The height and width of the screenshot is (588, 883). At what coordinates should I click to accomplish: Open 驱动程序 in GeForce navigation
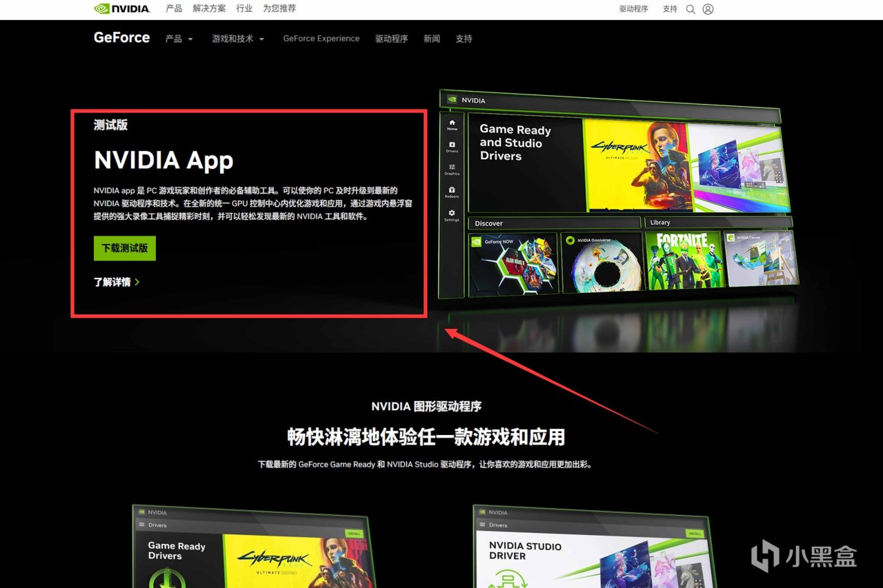coord(392,39)
